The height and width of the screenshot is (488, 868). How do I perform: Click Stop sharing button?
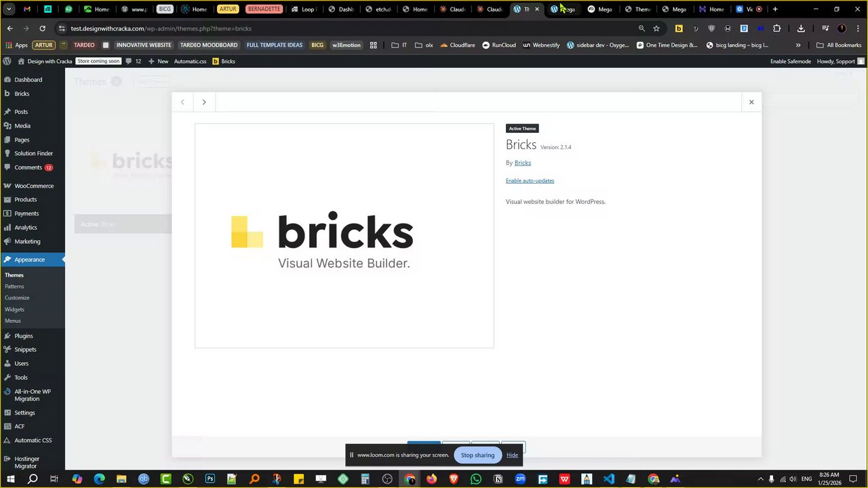tap(477, 455)
